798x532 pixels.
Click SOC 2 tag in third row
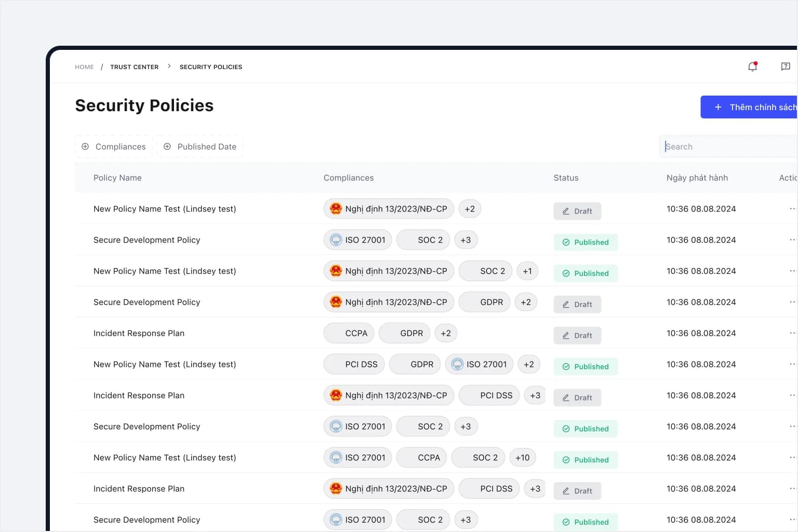485,271
